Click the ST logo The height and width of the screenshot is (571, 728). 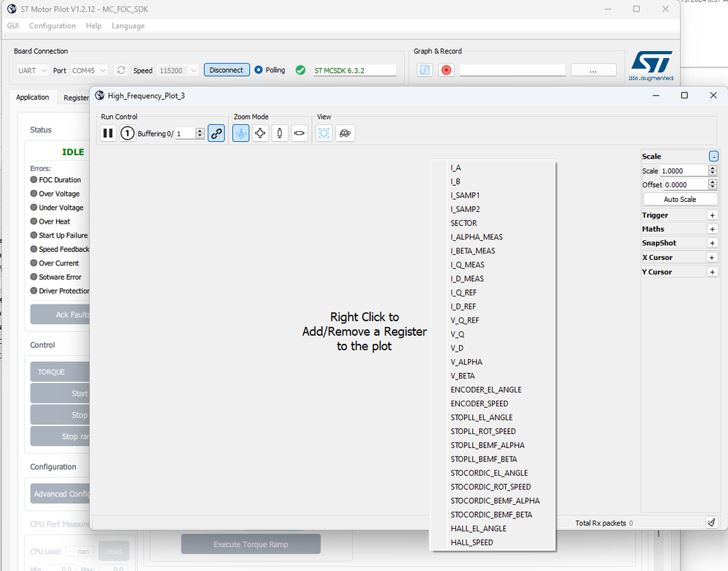coord(651,66)
